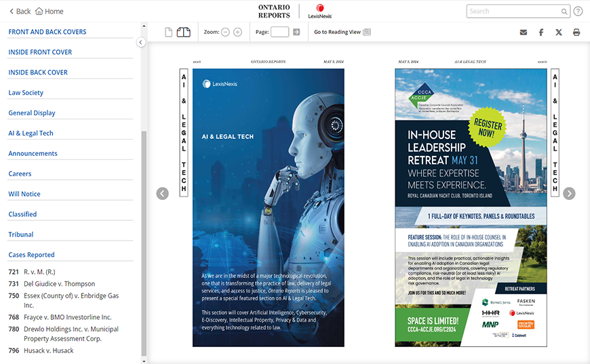
Task: Click the go-to-page arrow button
Action: (x=296, y=32)
